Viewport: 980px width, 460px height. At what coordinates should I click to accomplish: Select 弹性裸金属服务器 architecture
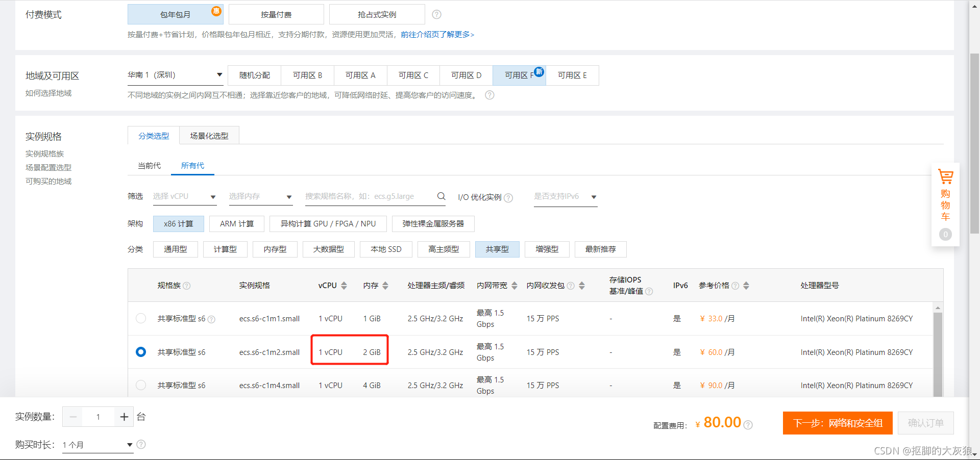433,224
